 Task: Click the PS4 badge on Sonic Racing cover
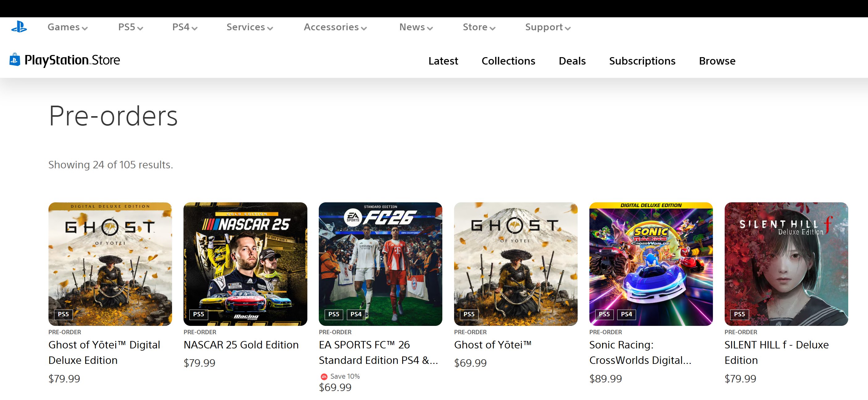click(x=626, y=314)
